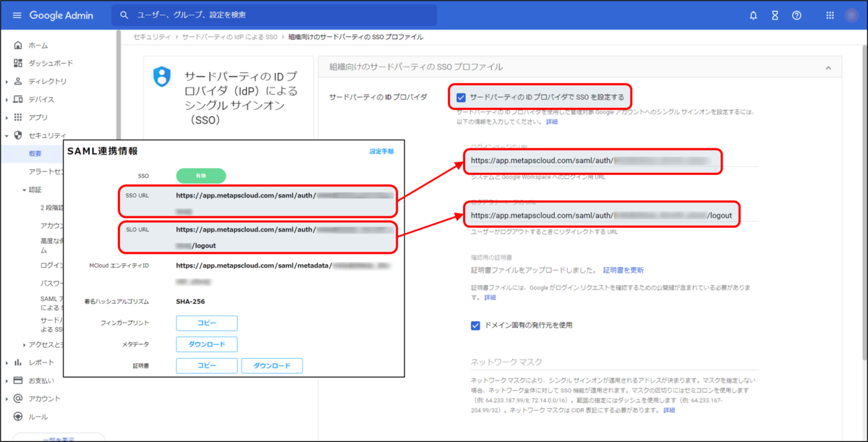The width and height of the screenshot is (868, 442).
Task: Click the ダッシュボード dashboard icon
Action: 18,64
